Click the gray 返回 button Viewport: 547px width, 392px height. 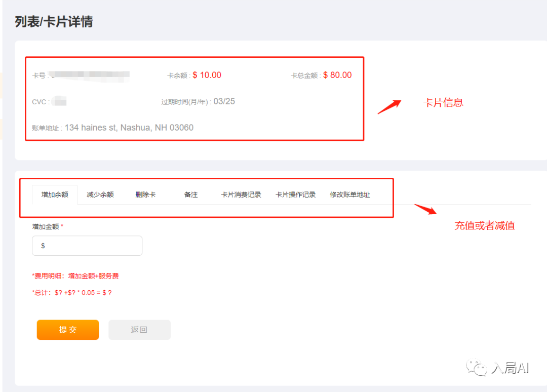point(139,330)
